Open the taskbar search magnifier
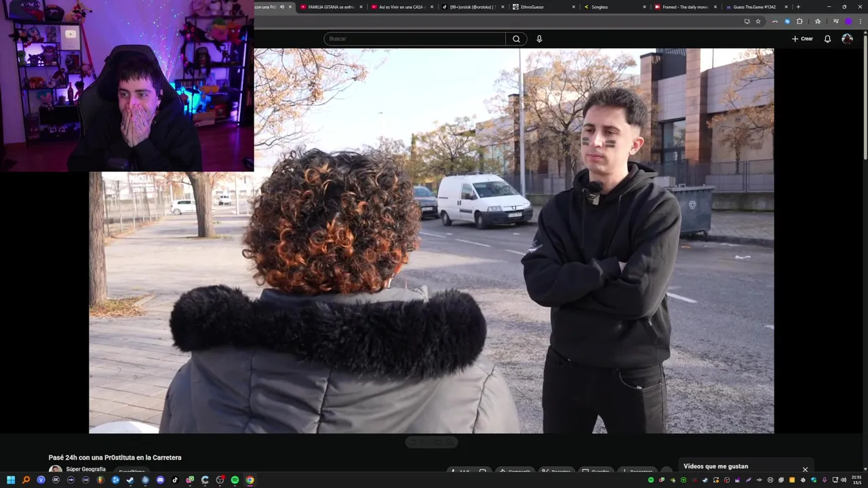The height and width of the screenshot is (488, 868). click(26, 480)
